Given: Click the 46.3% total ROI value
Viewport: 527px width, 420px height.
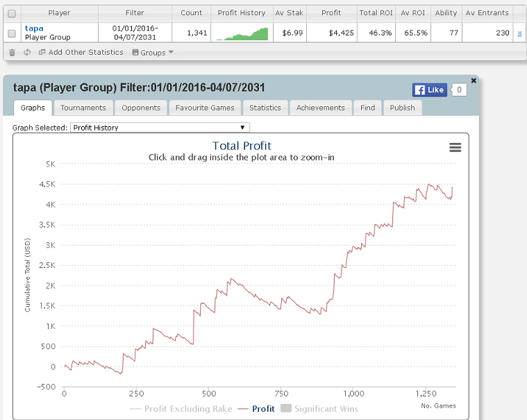Looking at the screenshot, I should 380,33.
